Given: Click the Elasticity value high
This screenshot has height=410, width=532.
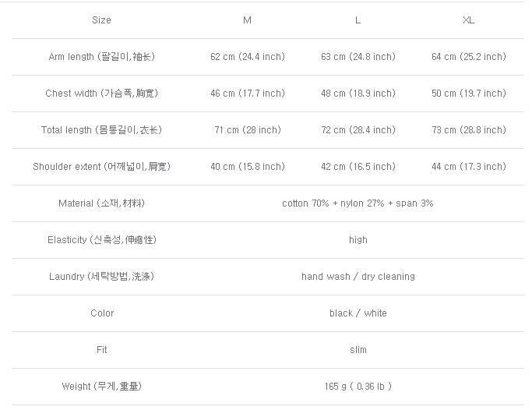Looking at the screenshot, I should pos(358,240).
